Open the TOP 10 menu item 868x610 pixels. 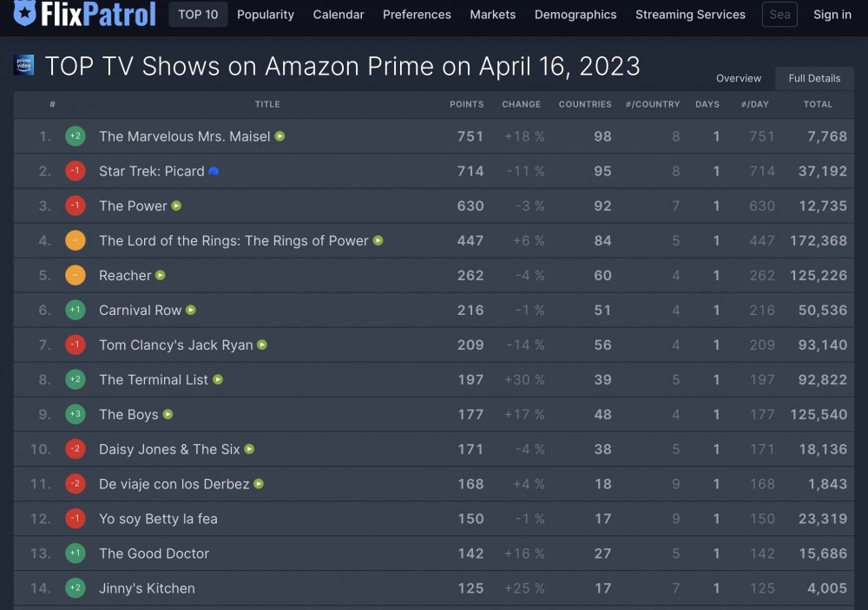198,15
